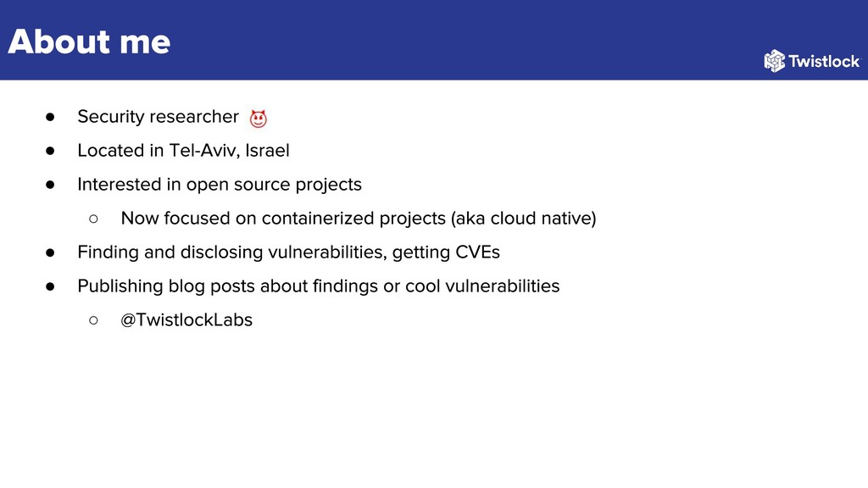
Task: Select the 'Security researcher' bullet text
Action: 159,117
